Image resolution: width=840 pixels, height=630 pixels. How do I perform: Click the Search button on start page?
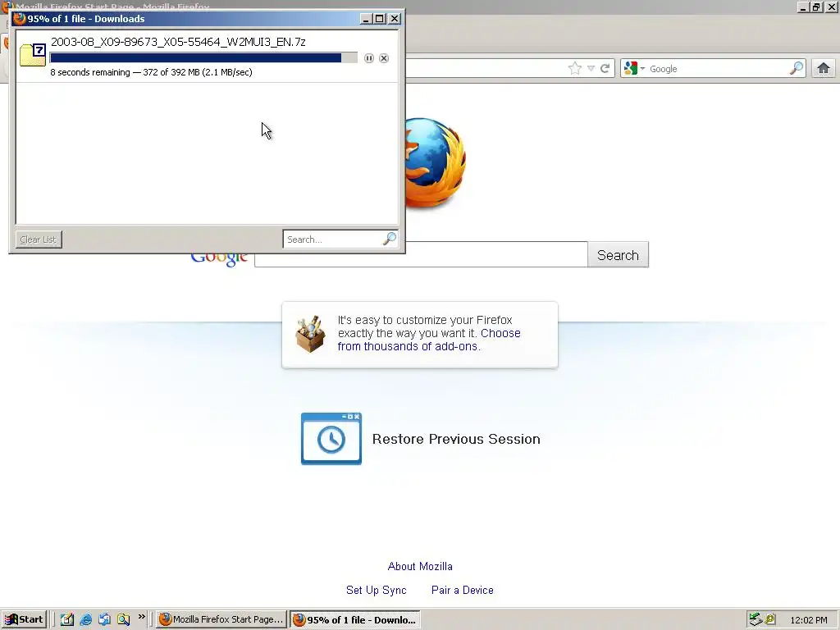click(619, 255)
